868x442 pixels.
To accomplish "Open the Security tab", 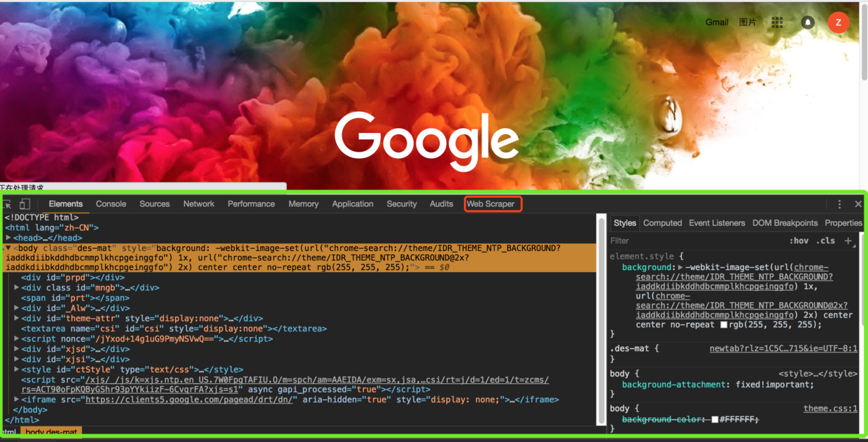I will point(402,204).
